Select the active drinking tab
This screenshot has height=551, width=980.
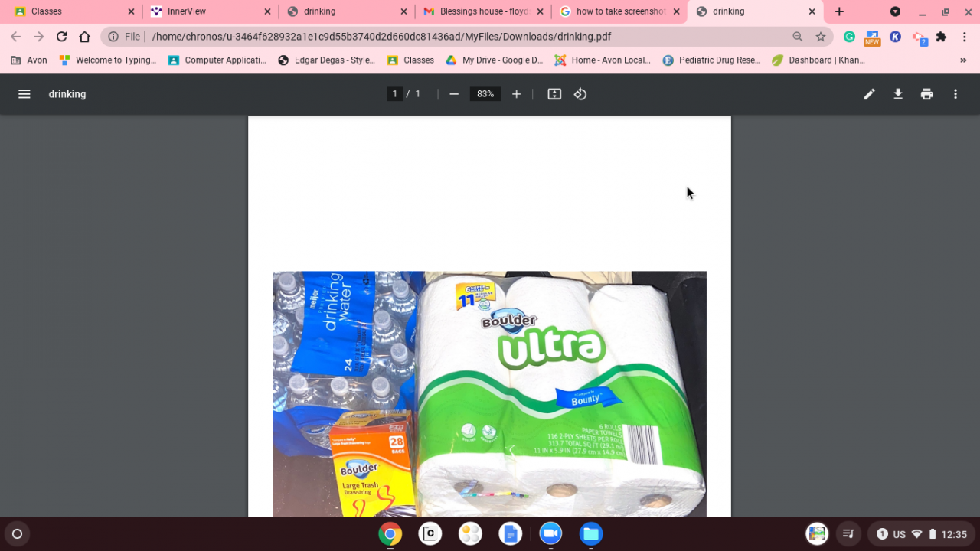click(755, 11)
